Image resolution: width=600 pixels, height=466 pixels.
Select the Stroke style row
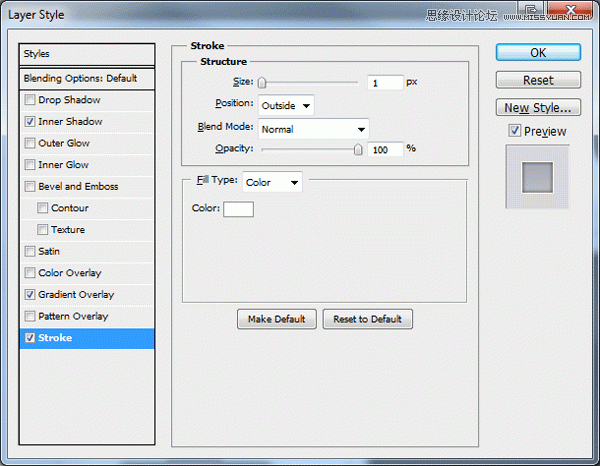point(87,338)
